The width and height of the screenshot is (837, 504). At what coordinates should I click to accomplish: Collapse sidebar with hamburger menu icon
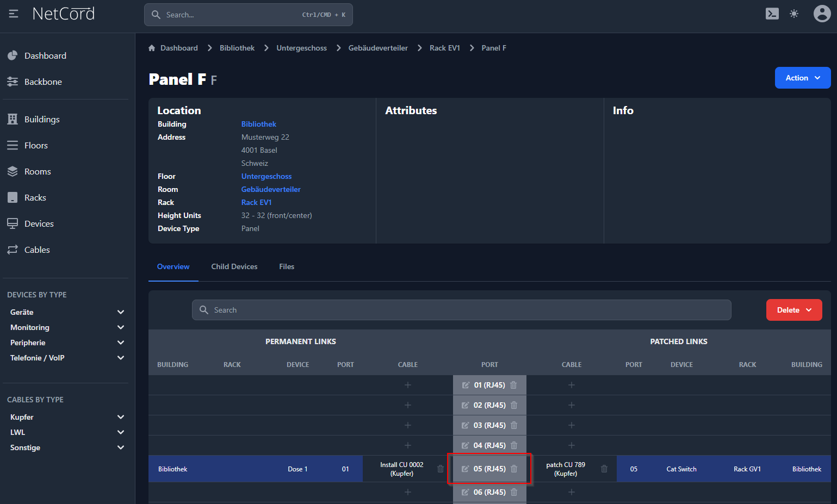click(x=14, y=14)
